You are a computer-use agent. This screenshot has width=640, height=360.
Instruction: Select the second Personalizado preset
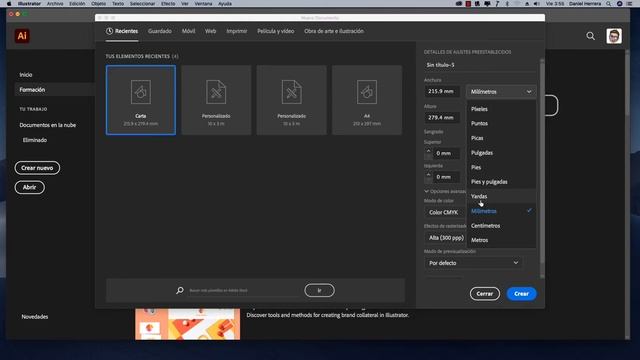pyautogui.click(x=291, y=100)
